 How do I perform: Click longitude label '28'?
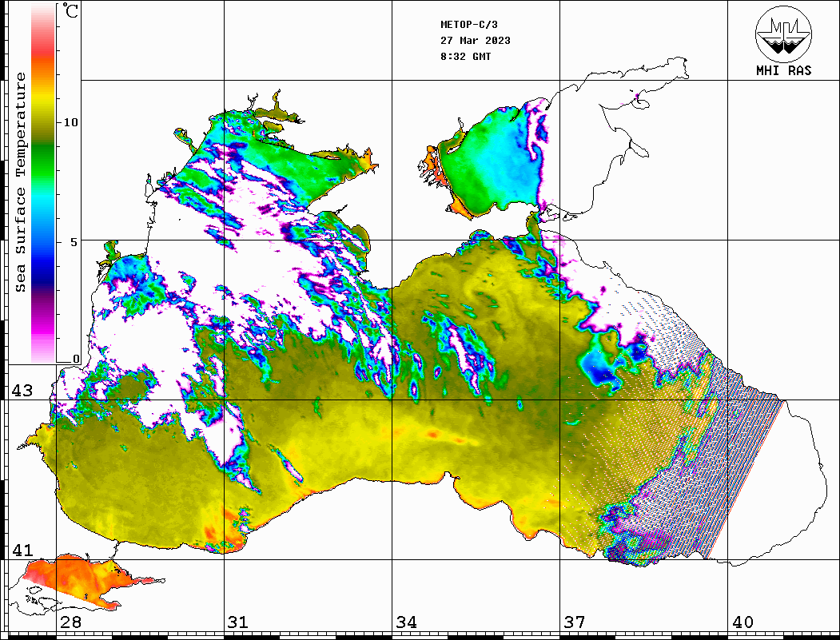(x=70, y=622)
